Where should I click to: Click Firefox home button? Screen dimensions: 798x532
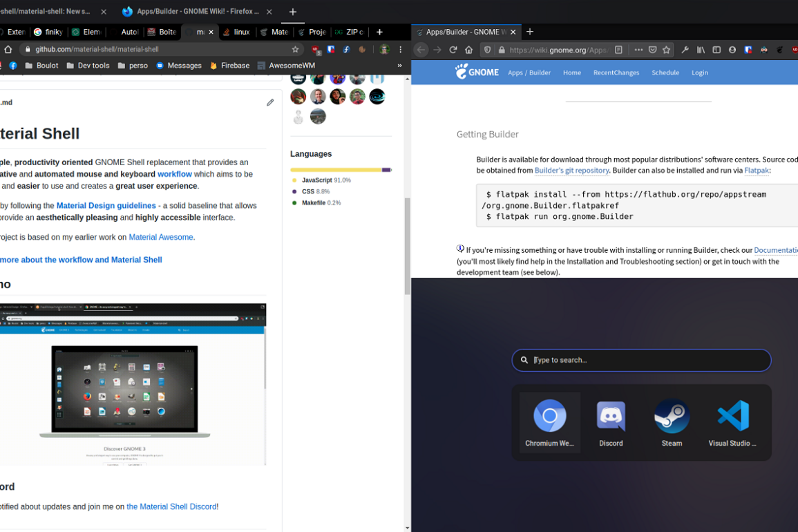click(x=469, y=50)
